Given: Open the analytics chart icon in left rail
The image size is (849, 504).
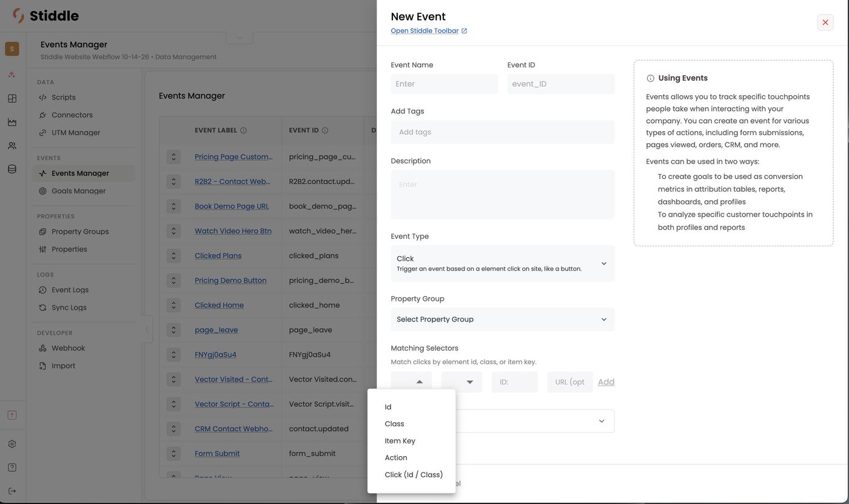Looking at the screenshot, I should tap(12, 122).
